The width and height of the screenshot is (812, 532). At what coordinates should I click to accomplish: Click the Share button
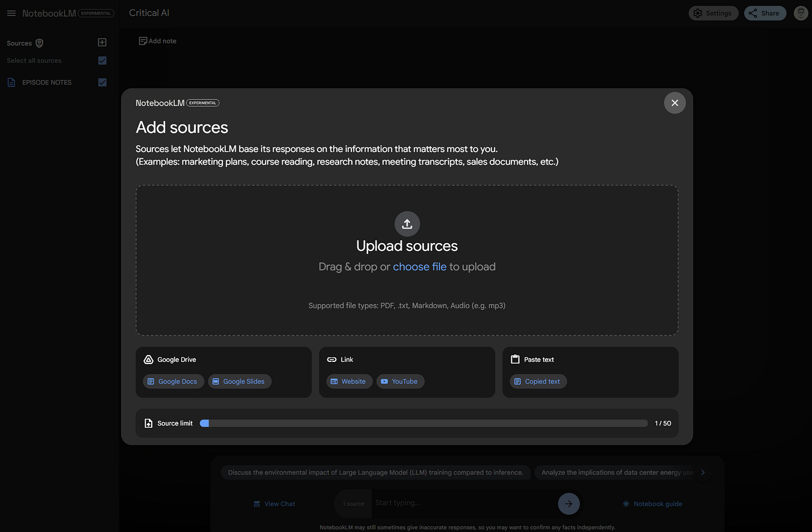click(765, 13)
